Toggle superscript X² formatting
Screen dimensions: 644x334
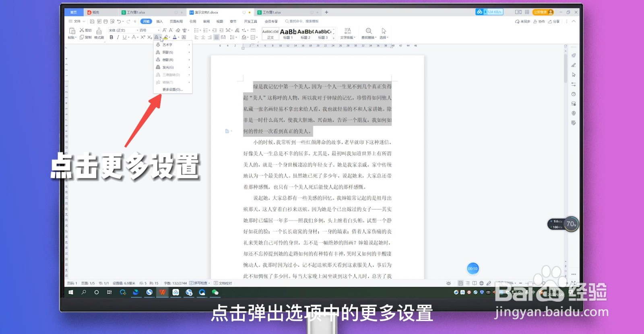(x=143, y=37)
